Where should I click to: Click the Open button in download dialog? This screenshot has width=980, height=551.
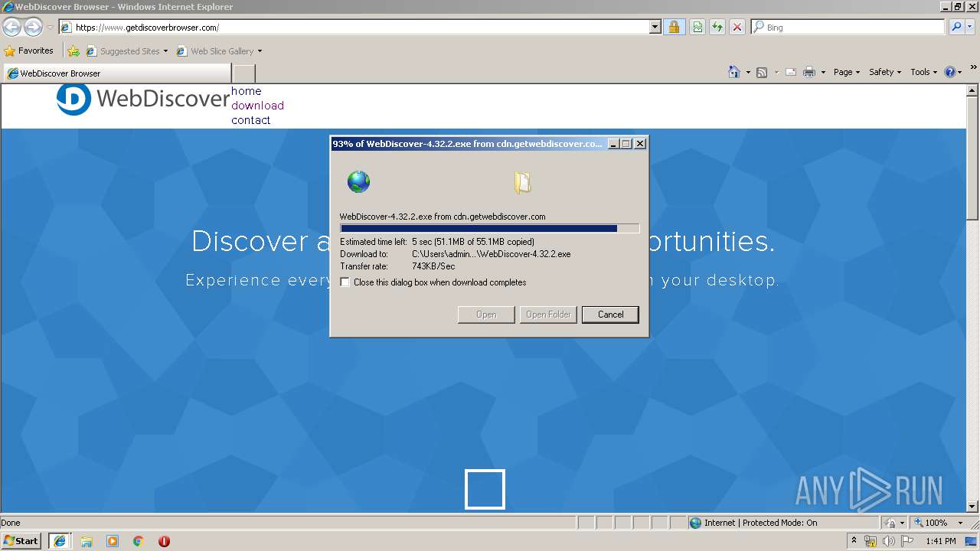[486, 315]
